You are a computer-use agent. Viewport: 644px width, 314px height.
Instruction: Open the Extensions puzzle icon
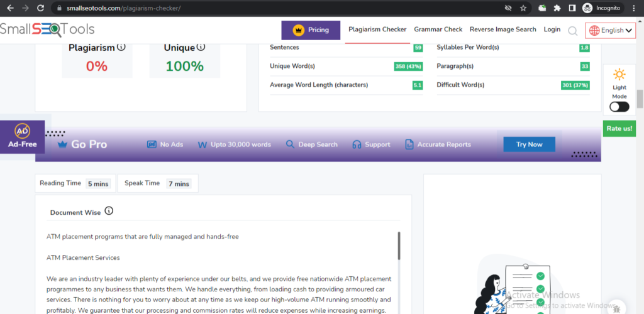coord(557,8)
